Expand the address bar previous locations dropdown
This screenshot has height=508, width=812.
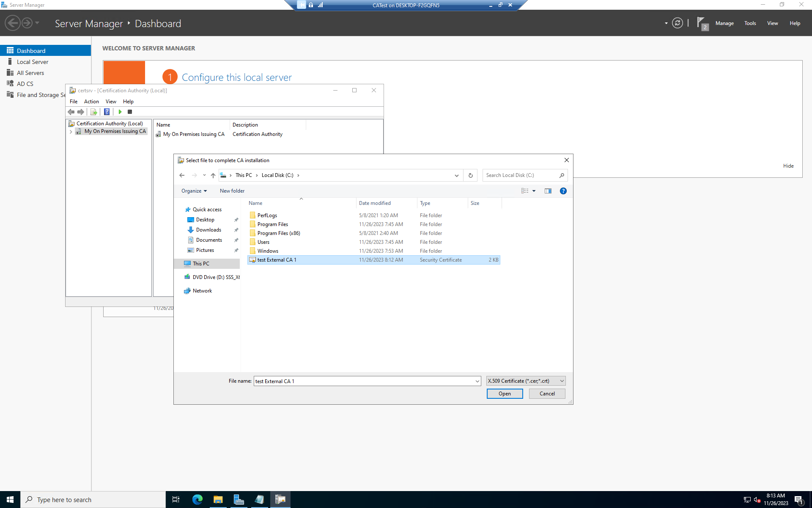(456, 175)
